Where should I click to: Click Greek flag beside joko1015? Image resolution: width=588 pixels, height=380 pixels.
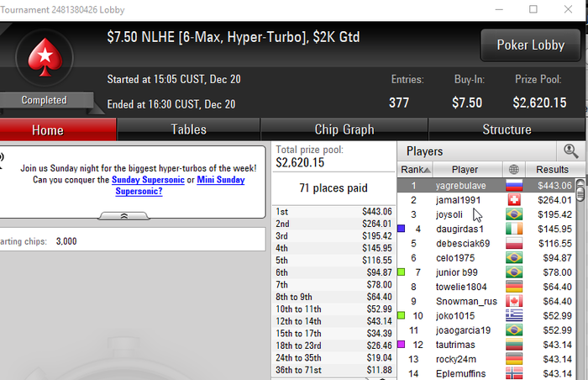coord(514,316)
